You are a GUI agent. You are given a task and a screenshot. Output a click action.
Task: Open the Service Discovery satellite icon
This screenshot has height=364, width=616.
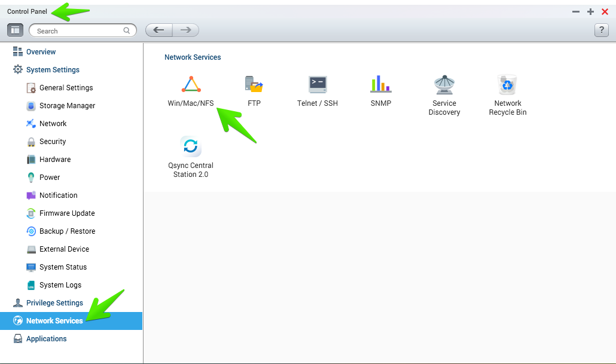(444, 84)
